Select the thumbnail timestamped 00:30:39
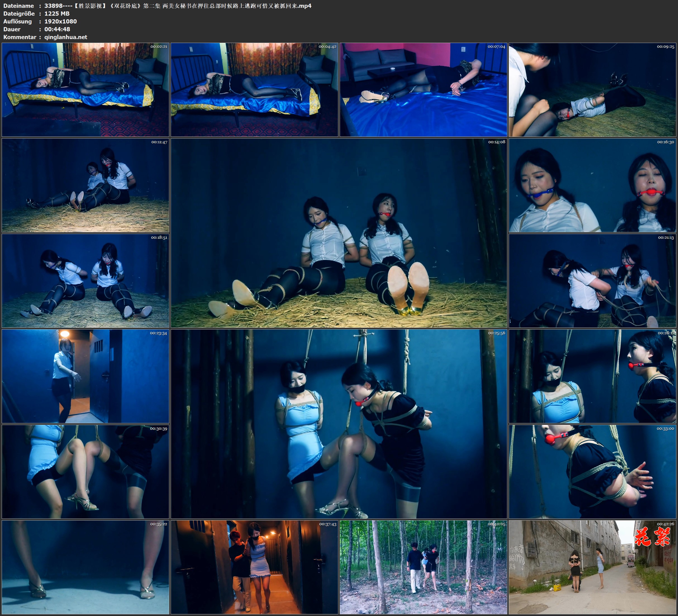The height and width of the screenshot is (616, 678). (85, 471)
